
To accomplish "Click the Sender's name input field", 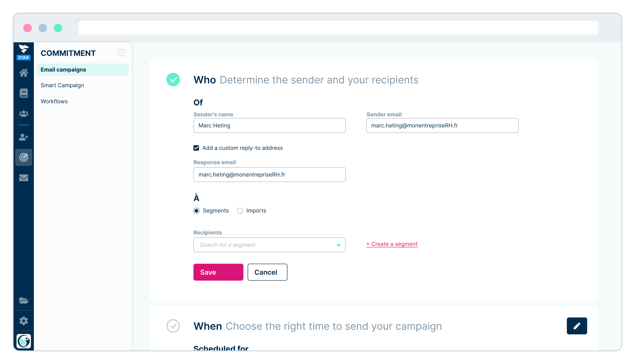I will point(270,125).
